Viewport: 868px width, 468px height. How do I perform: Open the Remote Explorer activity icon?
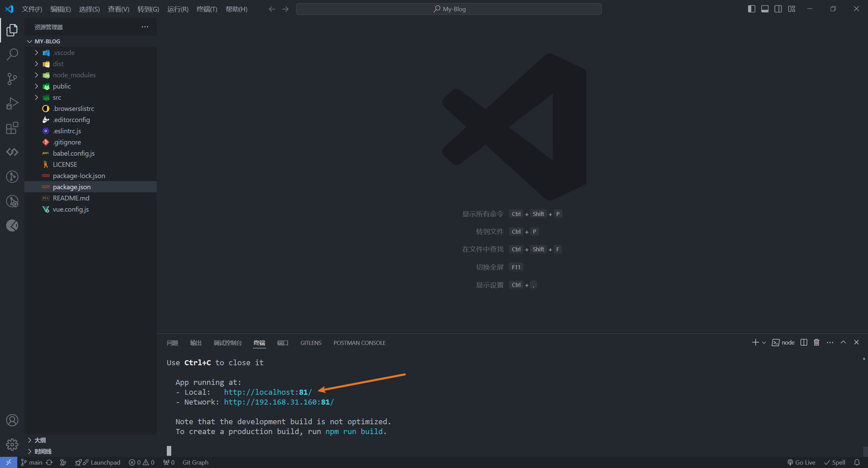12,152
